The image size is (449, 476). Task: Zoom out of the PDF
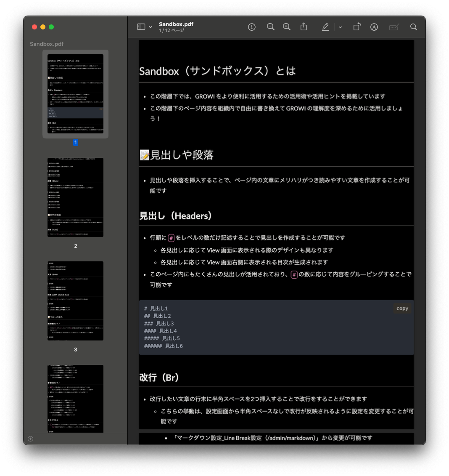270,27
